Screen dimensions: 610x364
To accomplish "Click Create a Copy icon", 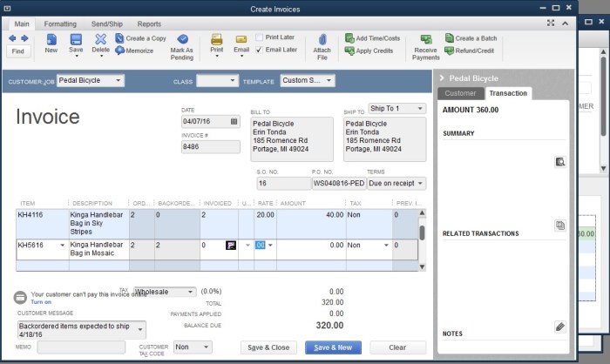I will (x=119, y=38).
